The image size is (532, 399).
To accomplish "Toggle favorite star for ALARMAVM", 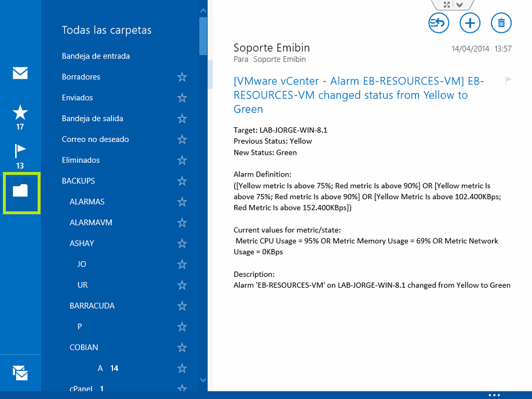I will (x=182, y=223).
